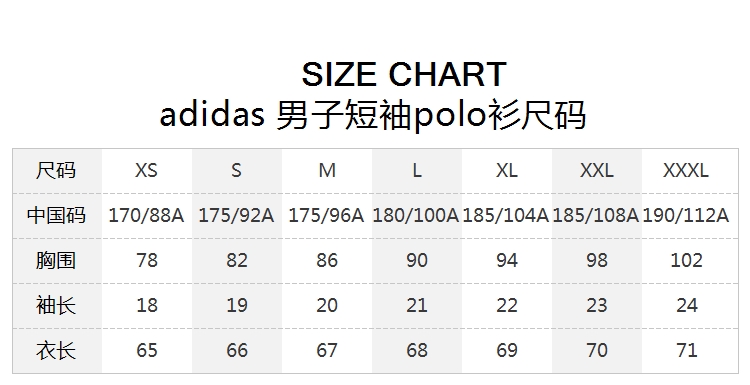Viewport: 750px width, 385px height.
Task: Click sleeve length value 24
Action: (x=687, y=306)
